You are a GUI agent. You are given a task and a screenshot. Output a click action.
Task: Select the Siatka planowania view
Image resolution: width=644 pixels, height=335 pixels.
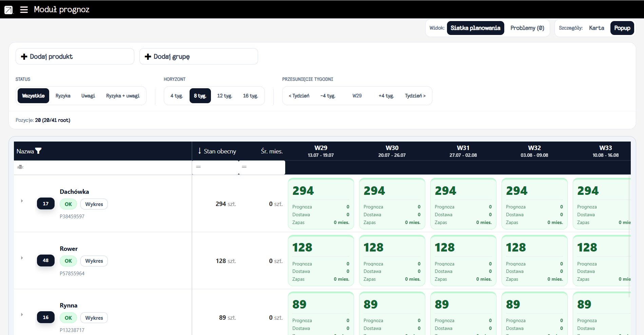(475, 28)
